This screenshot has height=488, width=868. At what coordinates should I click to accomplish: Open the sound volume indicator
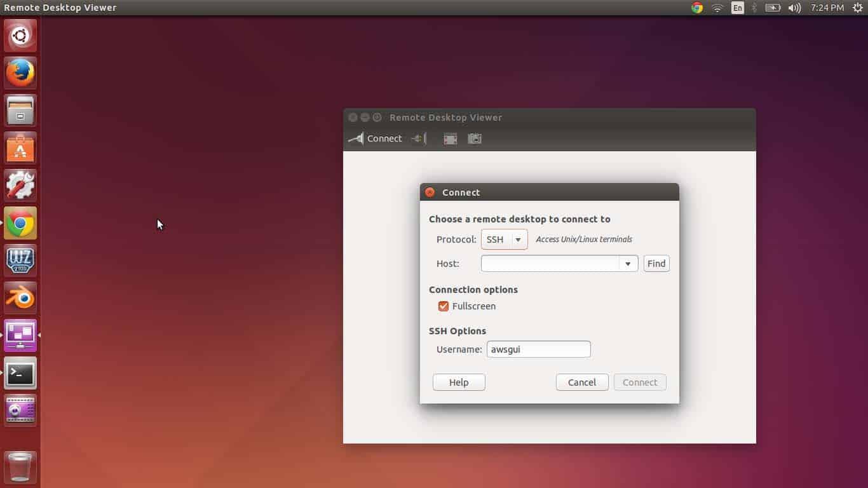pyautogui.click(x=794, y=8)
